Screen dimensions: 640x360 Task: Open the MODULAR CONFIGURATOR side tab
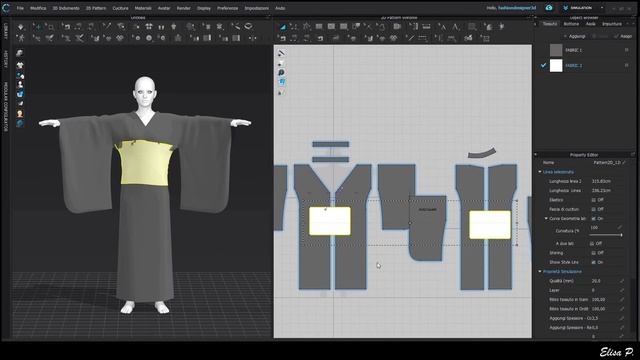coord(6,107)
